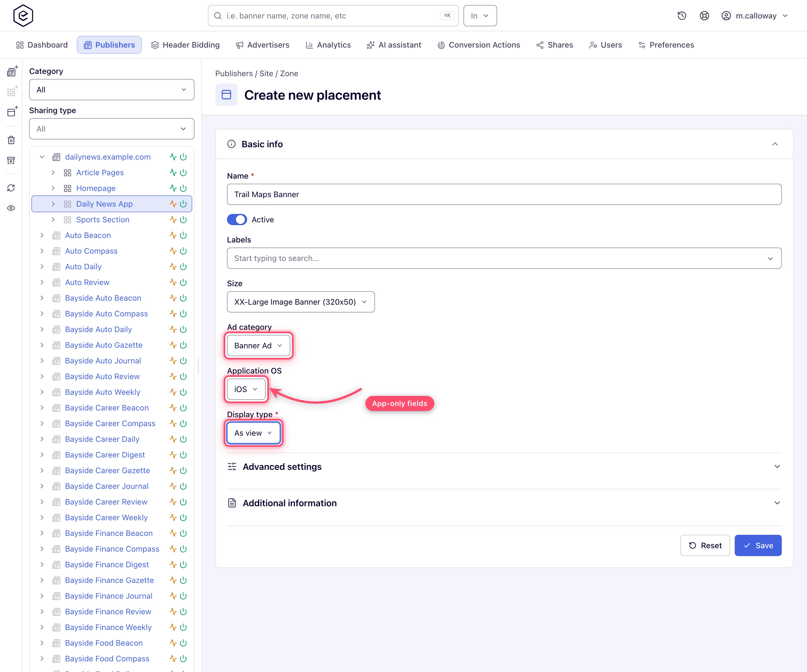807x672 pixels.
Task: Open the Display type dropdown
Action: pyautogui.click(x=253, y=433)
